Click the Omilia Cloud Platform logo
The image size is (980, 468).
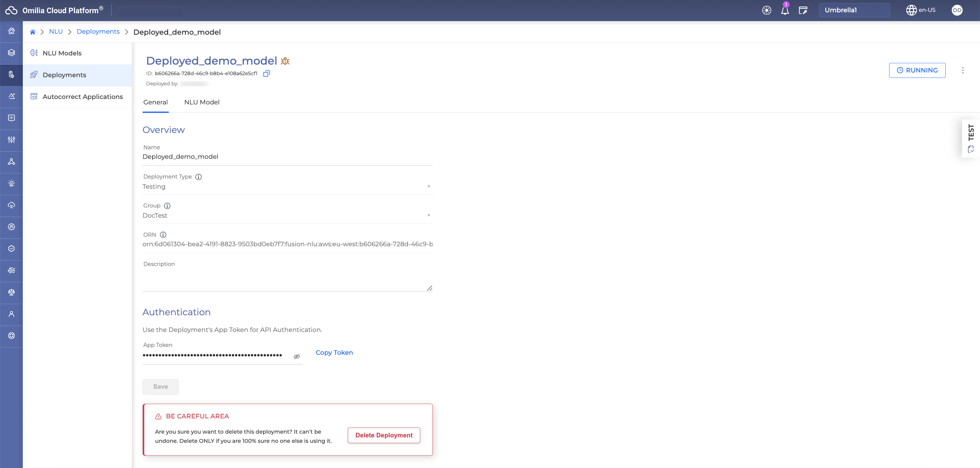[54, 10]
